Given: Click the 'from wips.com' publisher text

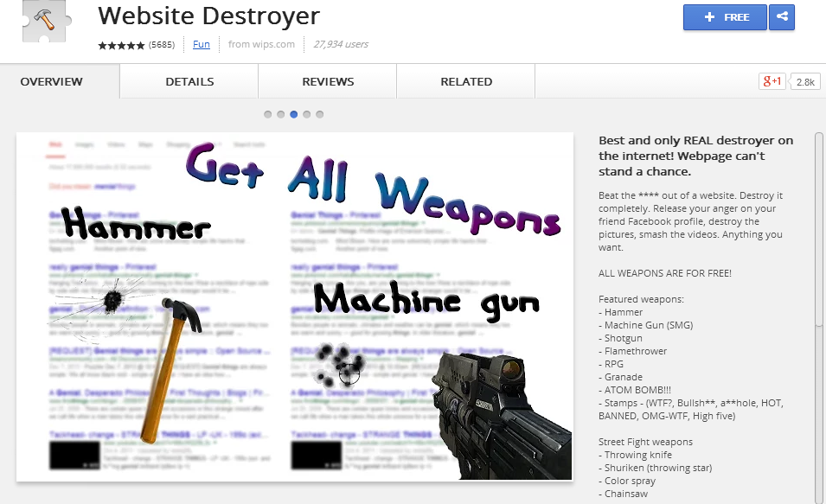Looking at the screenshot, I should pyautogui.click(x=261, y=44).
